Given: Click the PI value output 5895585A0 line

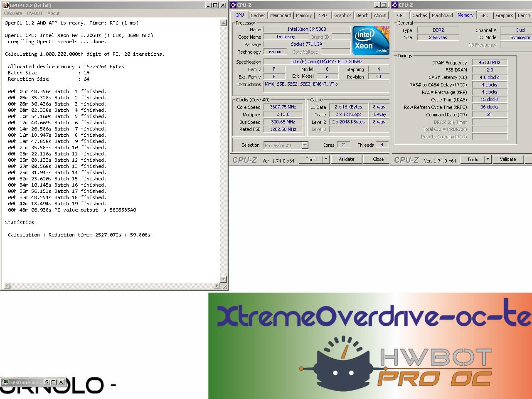Looking at the screenshot, I should (x=72, y=210).
